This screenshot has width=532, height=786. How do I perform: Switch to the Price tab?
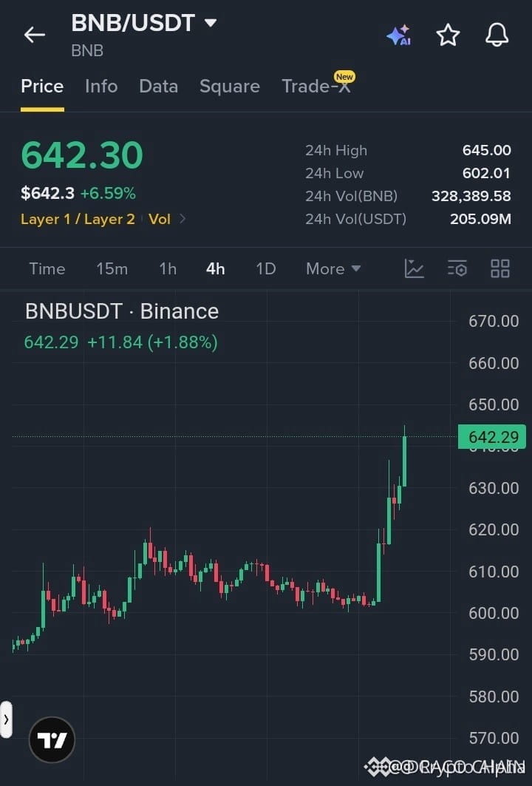42,87
